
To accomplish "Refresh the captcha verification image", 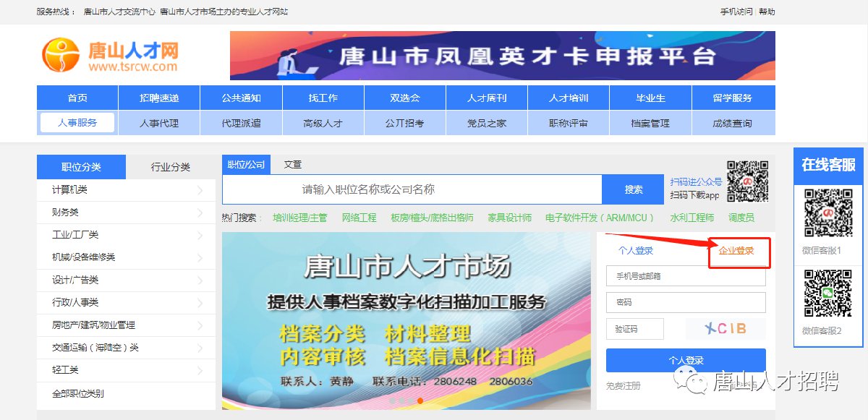I will click(726, 329).
